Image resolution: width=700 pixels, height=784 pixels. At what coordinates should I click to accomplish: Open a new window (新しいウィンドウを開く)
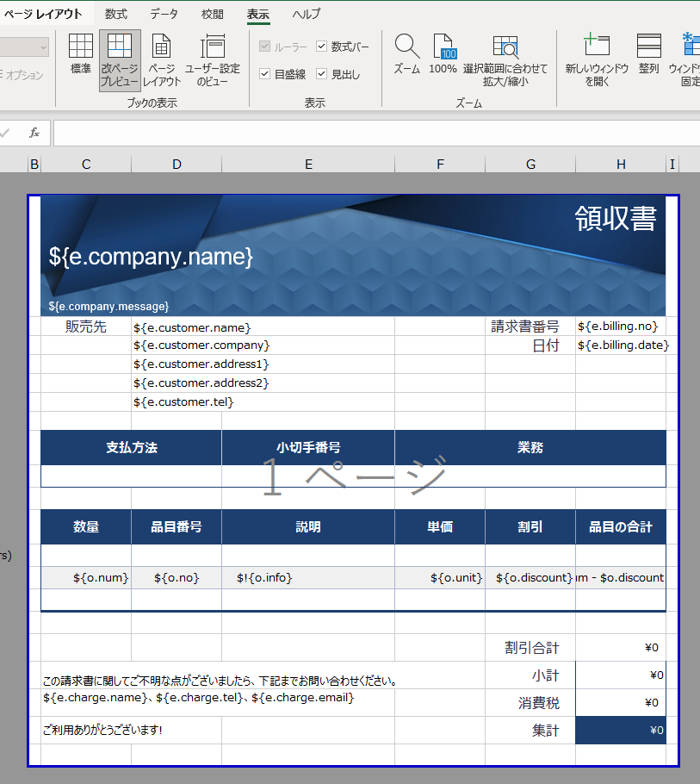coord(597,60)
